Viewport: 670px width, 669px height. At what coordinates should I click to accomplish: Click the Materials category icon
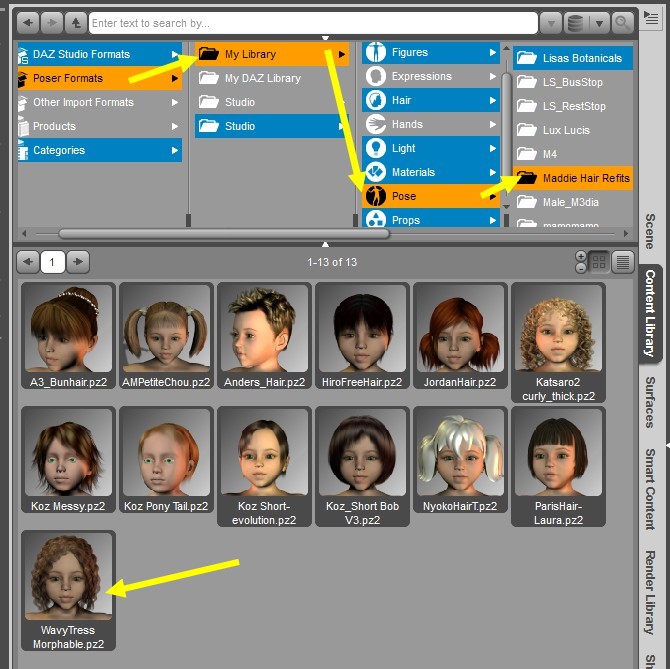[376, 172]
